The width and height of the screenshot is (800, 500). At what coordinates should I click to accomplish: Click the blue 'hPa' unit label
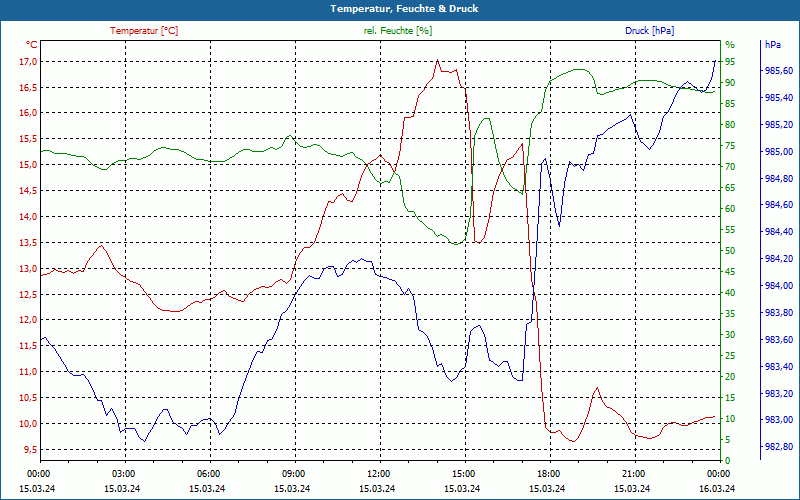(x=773, y=44)
